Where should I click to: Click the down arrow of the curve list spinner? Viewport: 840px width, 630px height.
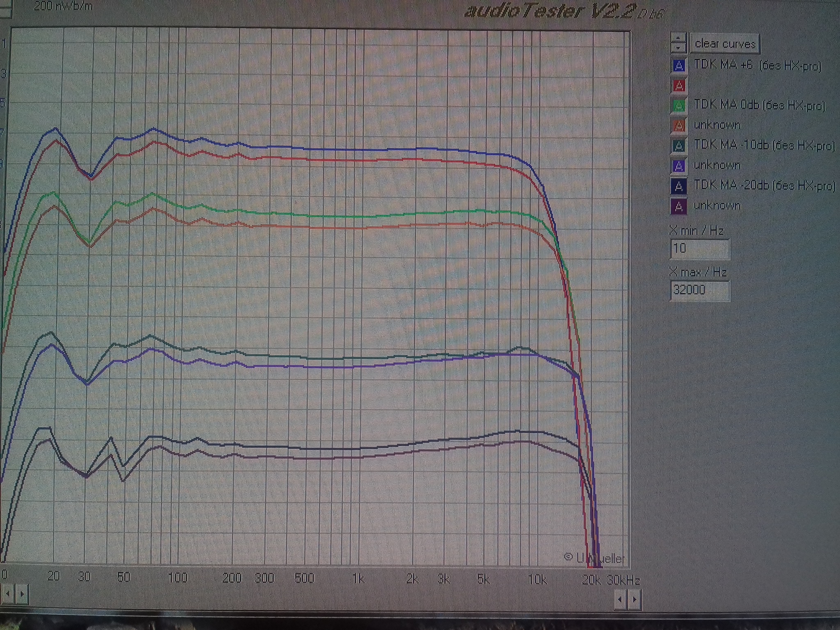[679, 48]
